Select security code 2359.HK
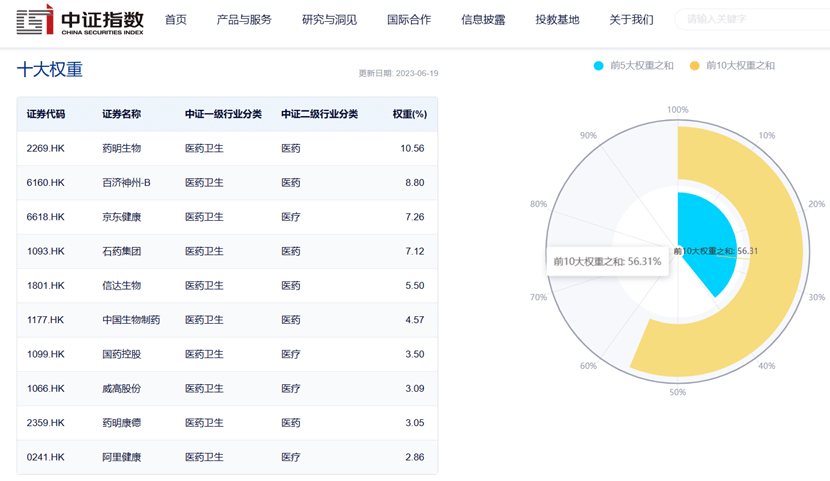 [x=46, y=423]
